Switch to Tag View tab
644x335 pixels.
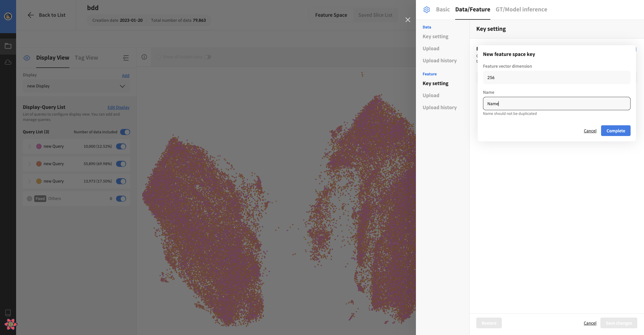(x=86, y=58)
